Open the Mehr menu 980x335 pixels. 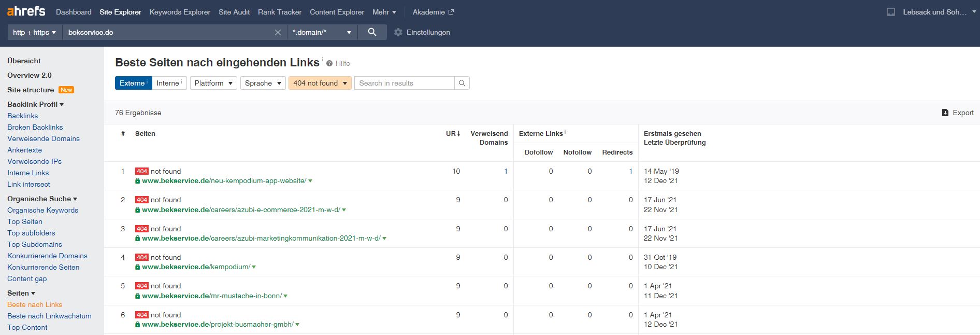click(384, 12)
